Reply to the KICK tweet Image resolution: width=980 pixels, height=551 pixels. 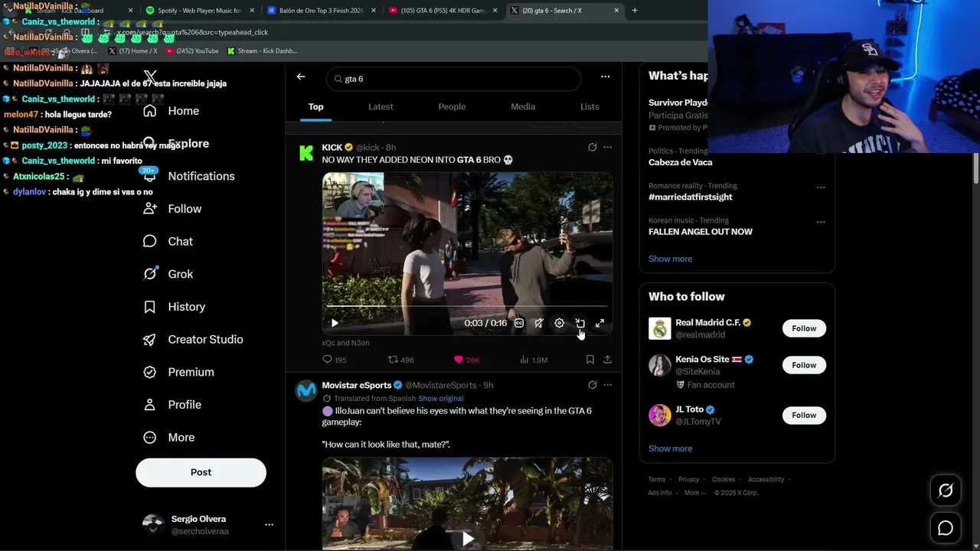(335, 360)
